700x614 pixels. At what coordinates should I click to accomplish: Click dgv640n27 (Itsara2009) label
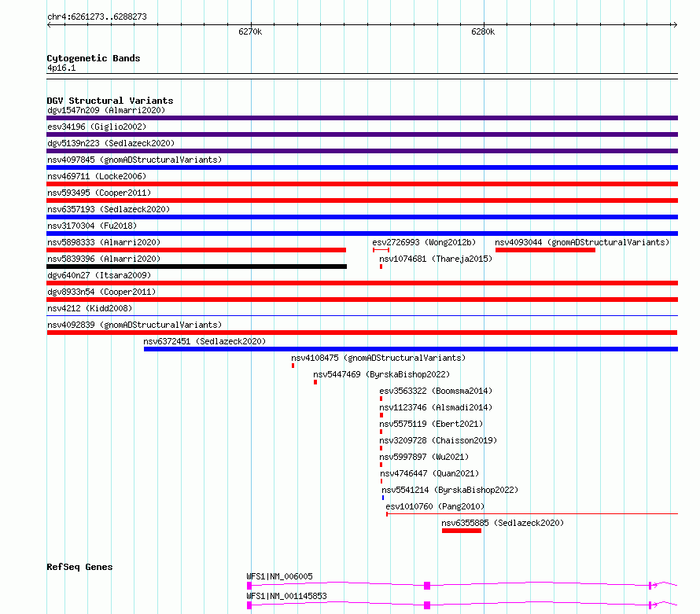(99, 275)
